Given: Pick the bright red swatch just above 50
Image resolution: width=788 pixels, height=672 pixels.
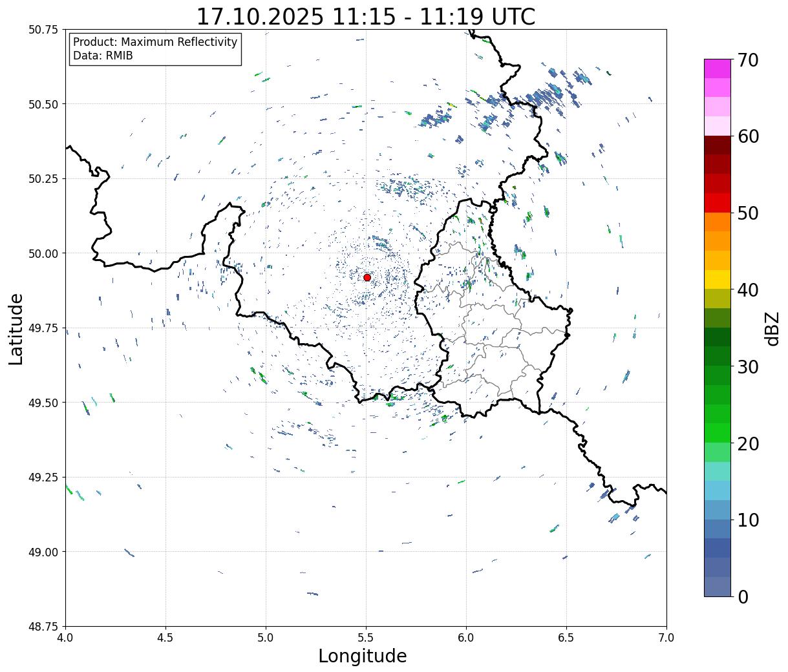Looking at the screenshot, I should (718, 203).
